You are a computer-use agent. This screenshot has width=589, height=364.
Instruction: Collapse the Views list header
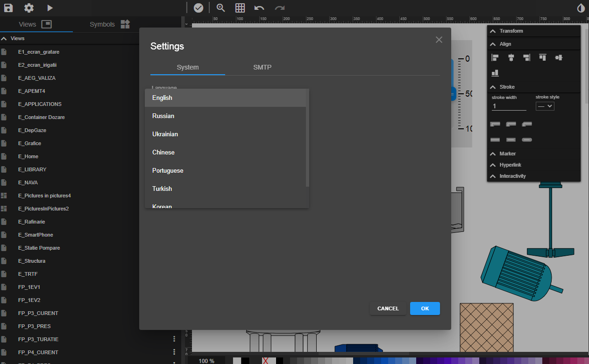tap(4, 38)
